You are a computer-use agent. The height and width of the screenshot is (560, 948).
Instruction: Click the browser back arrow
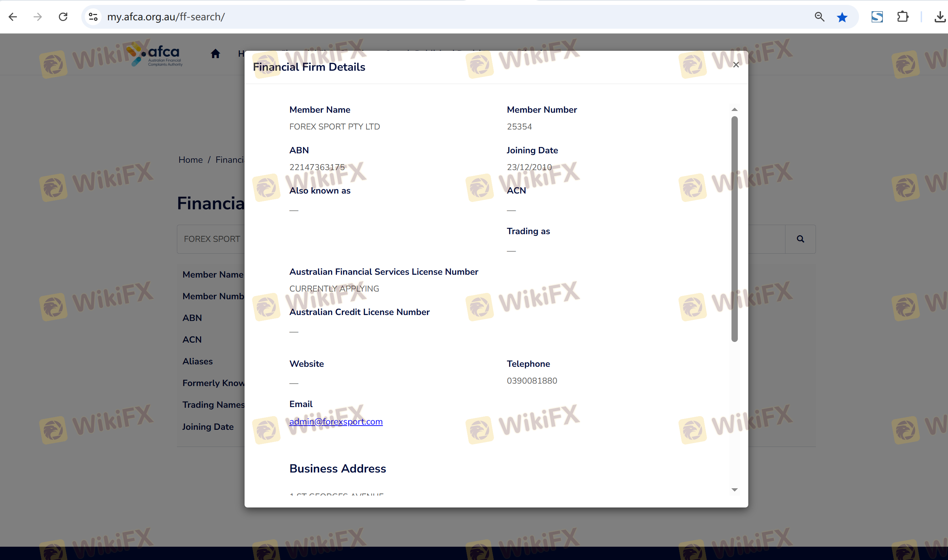point(13,16)
